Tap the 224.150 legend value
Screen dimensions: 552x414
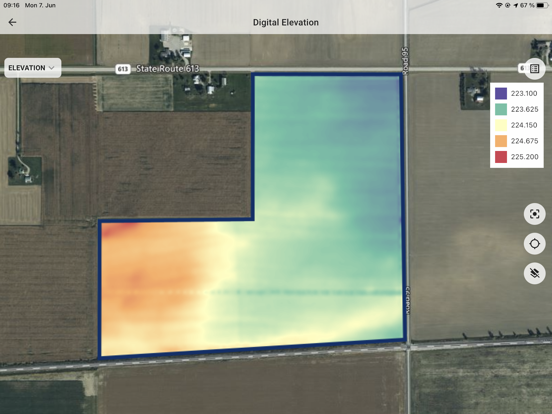pos(524,125)
